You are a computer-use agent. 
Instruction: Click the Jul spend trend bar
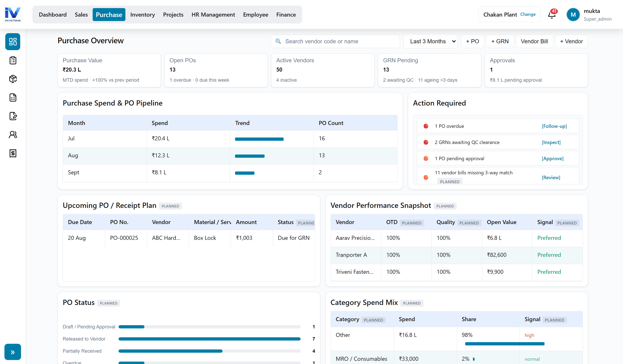(259, 139)
